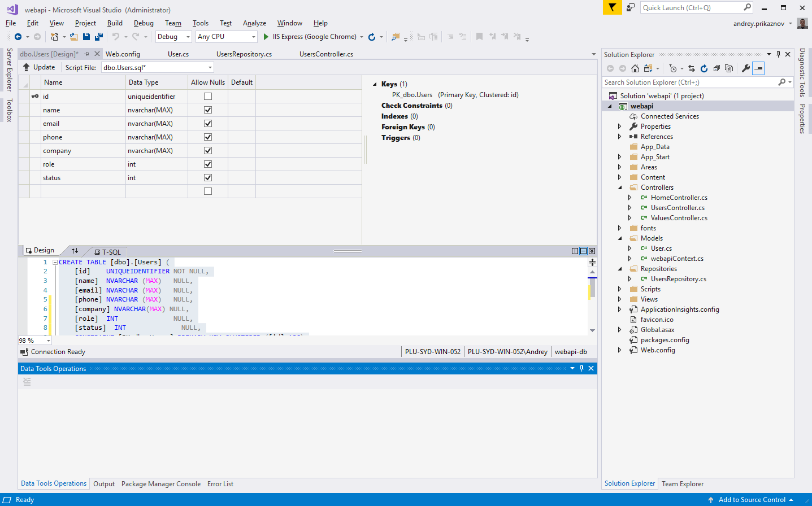Image resolution: width=812 pixels, height=506 pixels.
Task: Click the Solution Explorer Refresh icon
Action: [704, 68]
